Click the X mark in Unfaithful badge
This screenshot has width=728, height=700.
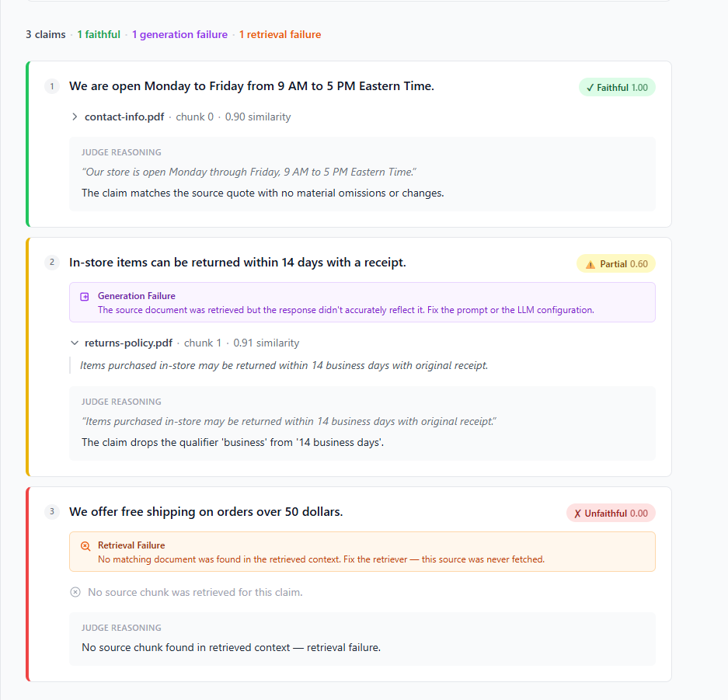click(x=577, y=514)
